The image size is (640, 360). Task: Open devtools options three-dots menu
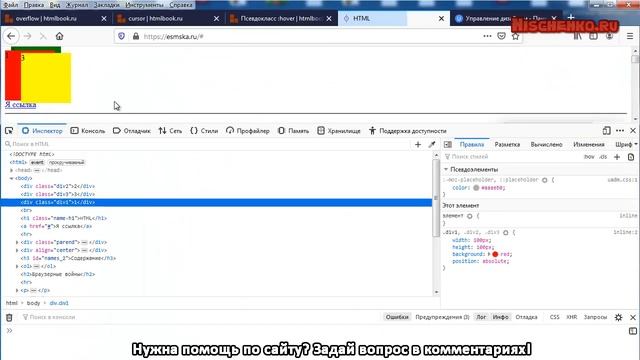pos(620,131)
